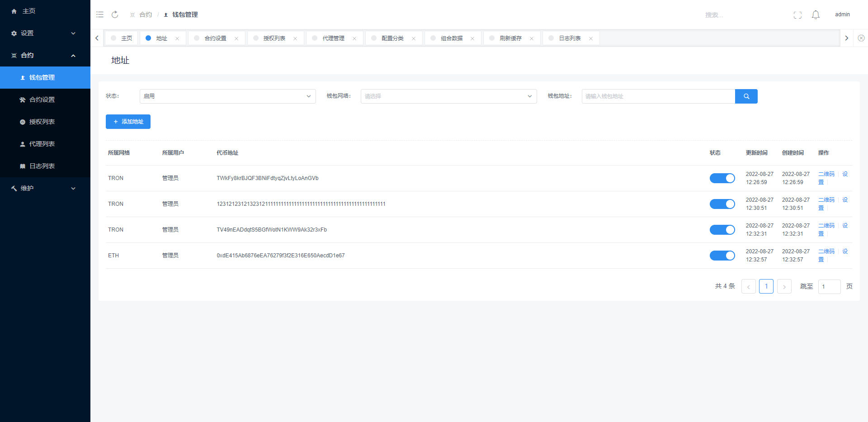868x422 pixels.
Task: Click the close-all-tabs circle icon
Action: (861, 38)
